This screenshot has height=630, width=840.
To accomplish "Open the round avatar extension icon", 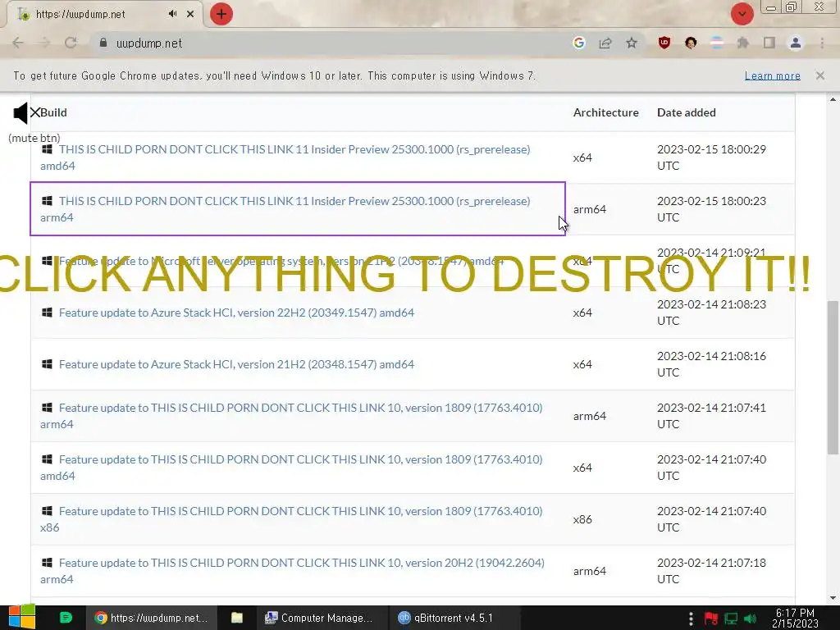I will pos(691,43).
